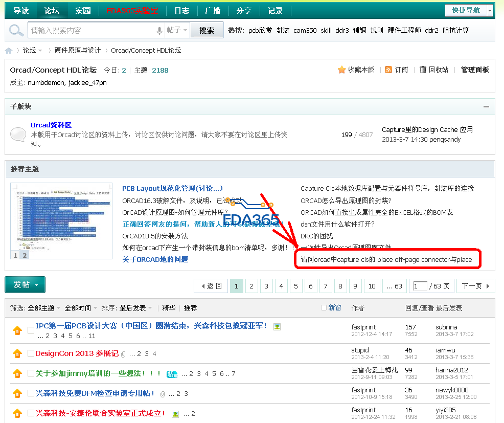Open hot search term pcb欣赏
The width and height of the screenshot is (504, 423).
point(260,30)
